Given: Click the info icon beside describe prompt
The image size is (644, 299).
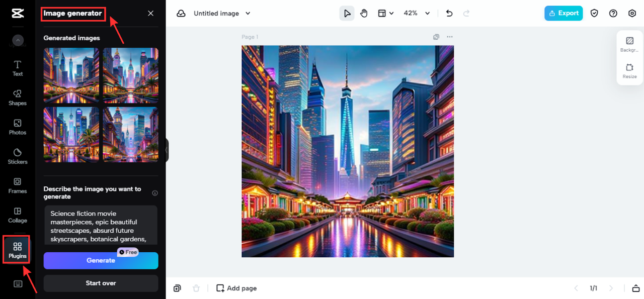Looking at the screenshot, I should tap(155, 193).
